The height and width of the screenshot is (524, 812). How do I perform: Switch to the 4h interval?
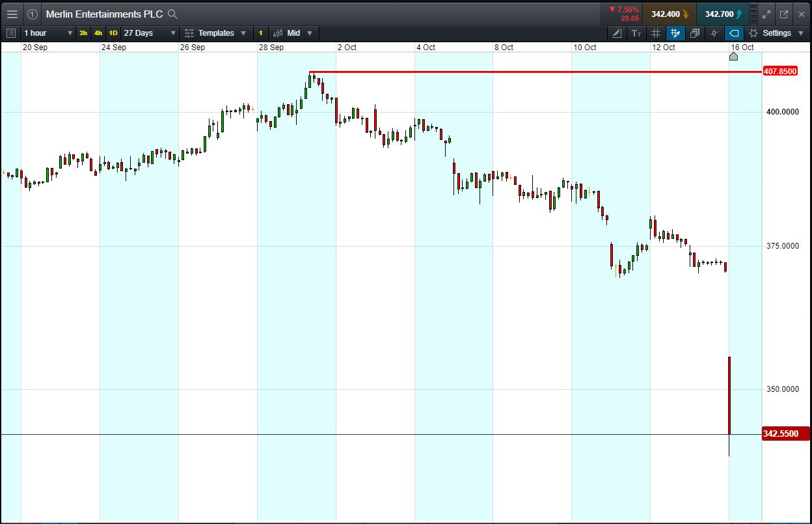tap(98, 33)
